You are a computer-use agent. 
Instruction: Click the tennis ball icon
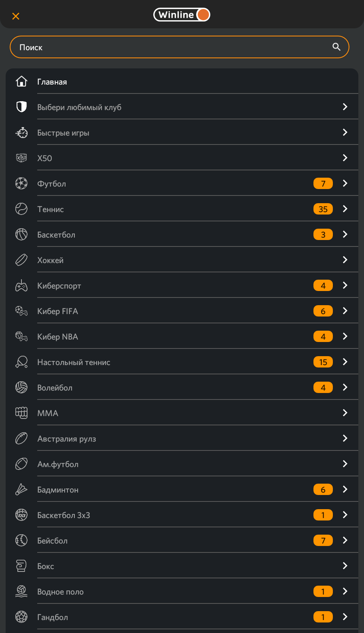click(x=21, y=209)
